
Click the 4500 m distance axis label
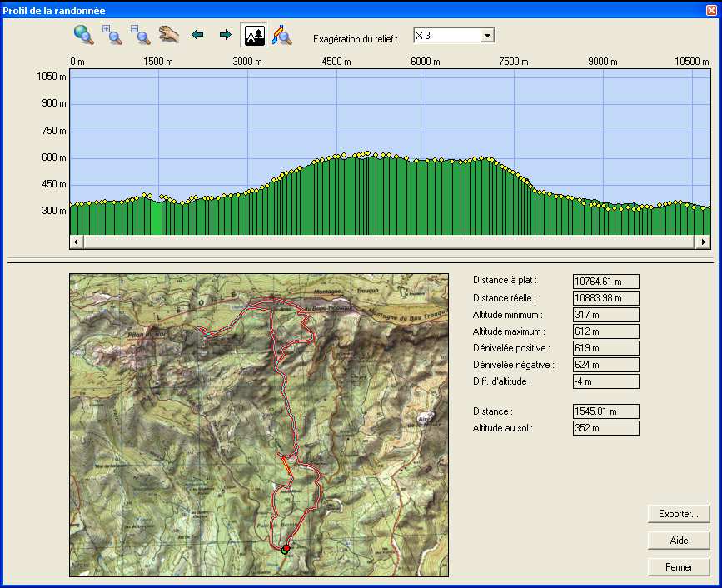coord(336,62)
